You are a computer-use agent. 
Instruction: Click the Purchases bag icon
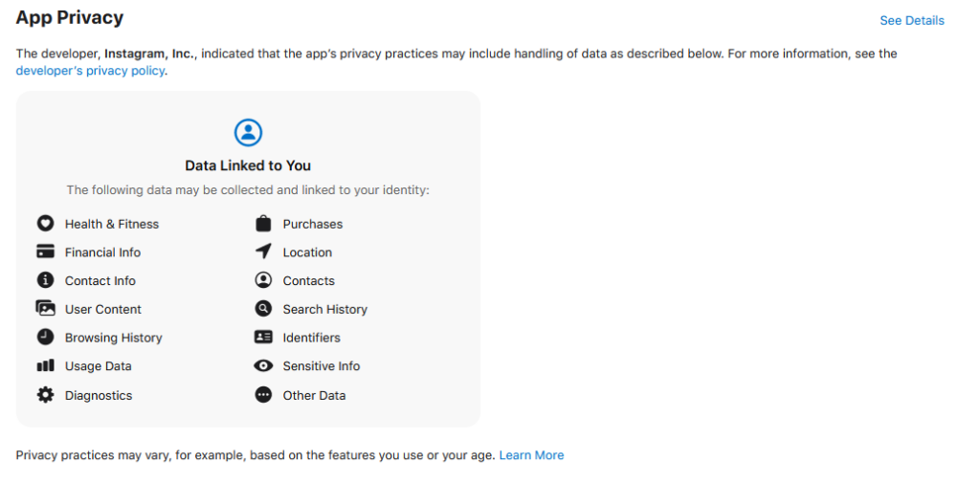263,224
